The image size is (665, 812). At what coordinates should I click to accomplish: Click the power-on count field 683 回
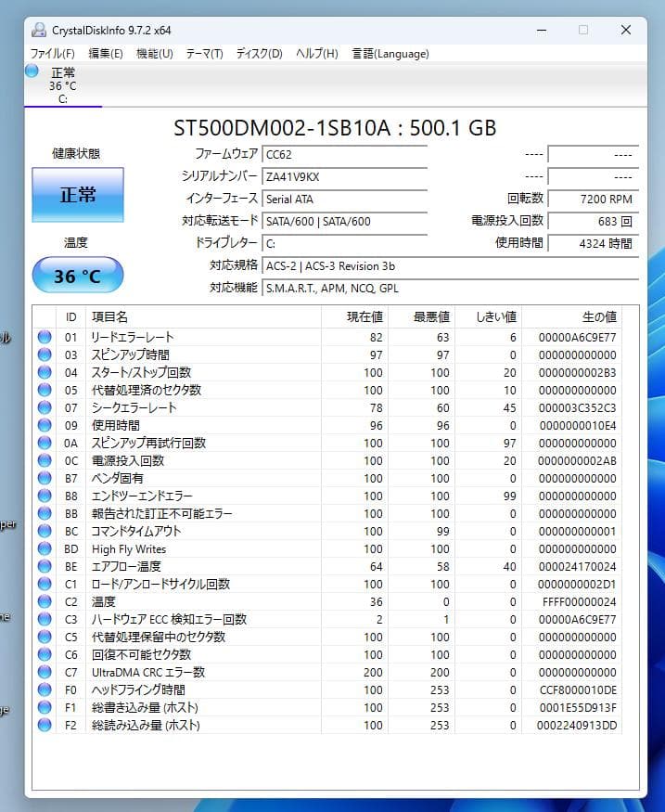[x=593, y=221]
